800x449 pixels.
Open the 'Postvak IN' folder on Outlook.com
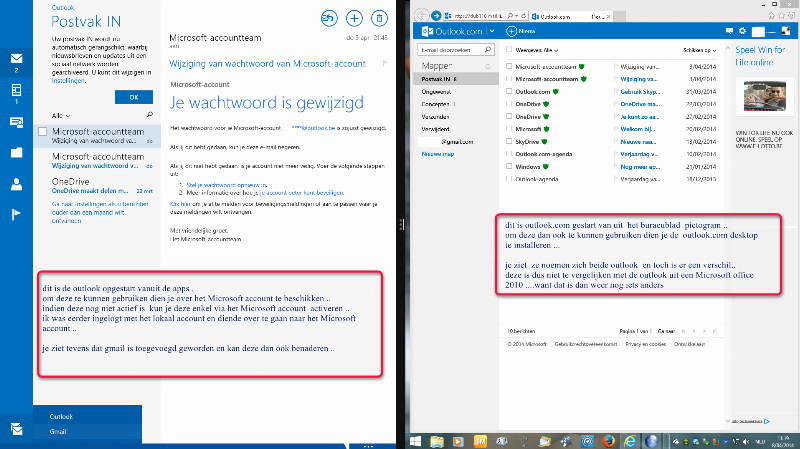[456, 79]
